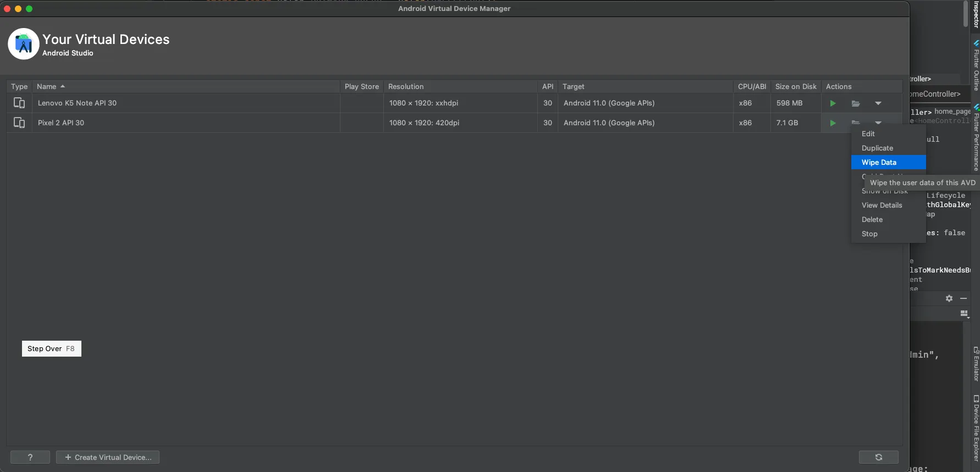Refresh the virtual device list

click(879, 457)
